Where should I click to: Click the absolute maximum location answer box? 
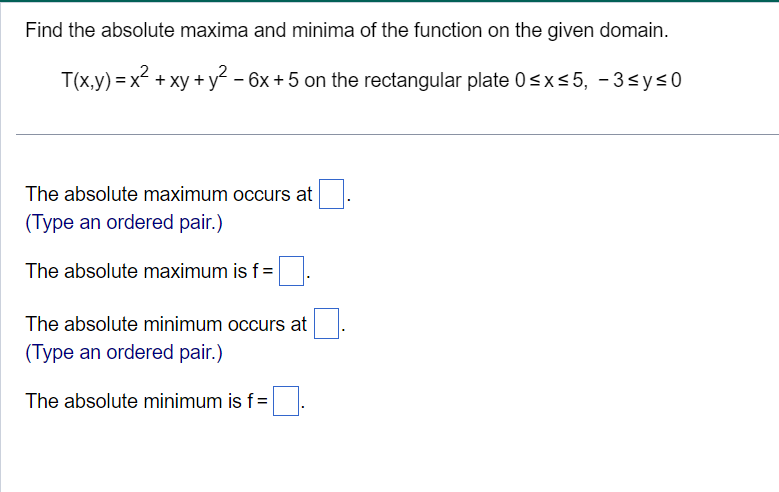[332, 194]
